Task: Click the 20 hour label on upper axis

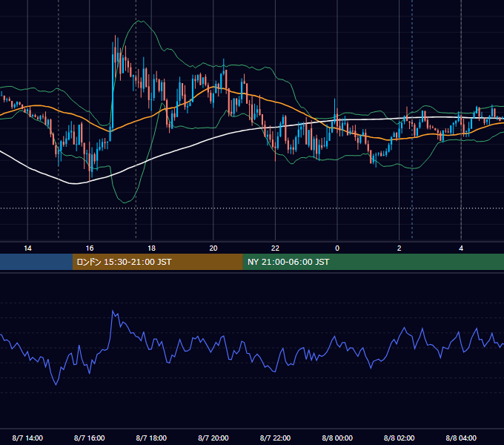Action: [x=213, y=248]
